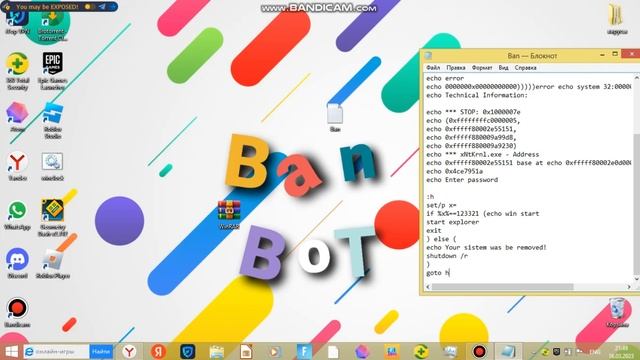Open the blue shield security taskbar icon
This screenshot has height=360, width=640.
(188, 351)
